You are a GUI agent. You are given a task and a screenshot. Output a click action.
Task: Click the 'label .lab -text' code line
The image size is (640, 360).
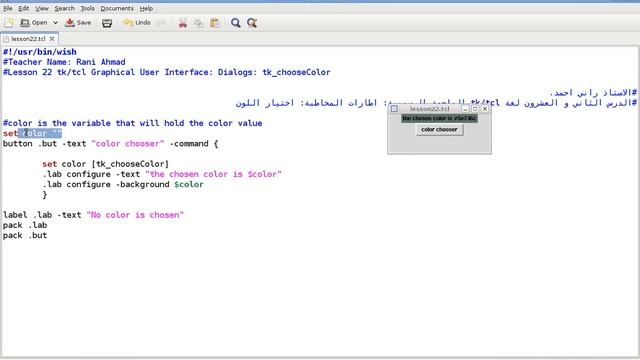tap(93, 215)
